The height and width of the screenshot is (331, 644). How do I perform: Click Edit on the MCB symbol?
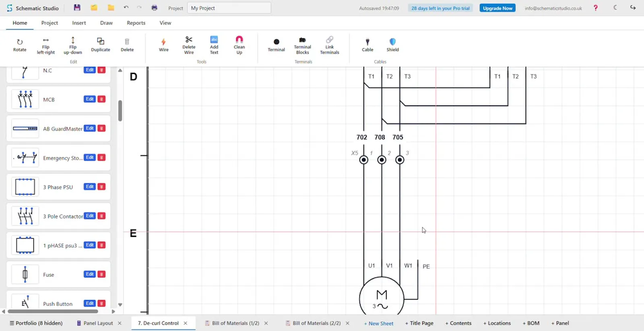coord(89,99)
